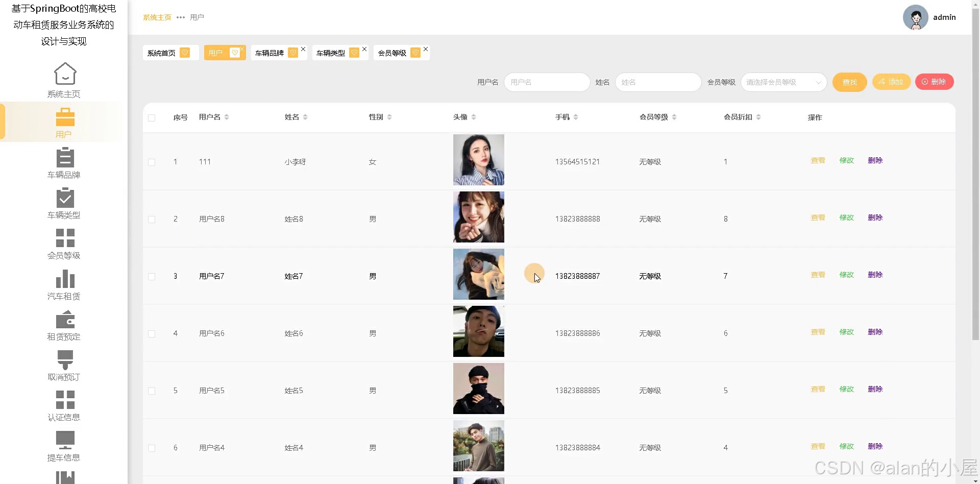Check the row for 用户名7

click(x=152, y=277)
